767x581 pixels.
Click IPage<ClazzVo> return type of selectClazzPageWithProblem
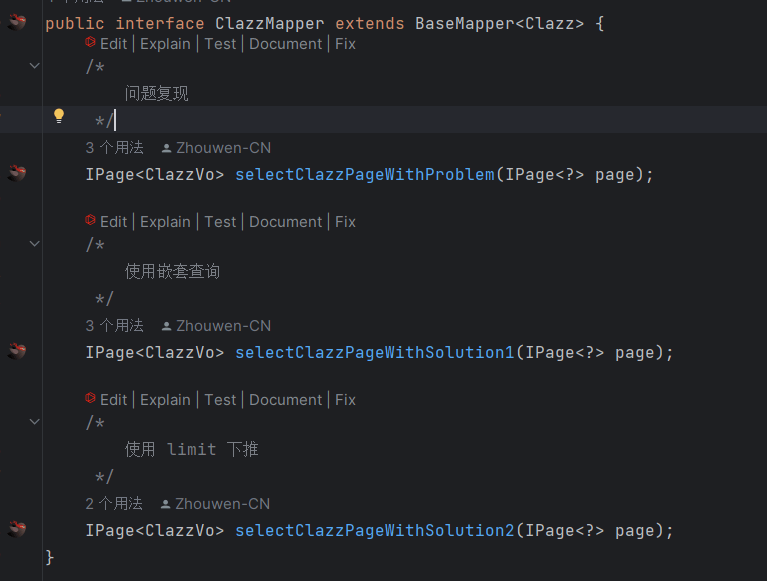tap(155, 175)
